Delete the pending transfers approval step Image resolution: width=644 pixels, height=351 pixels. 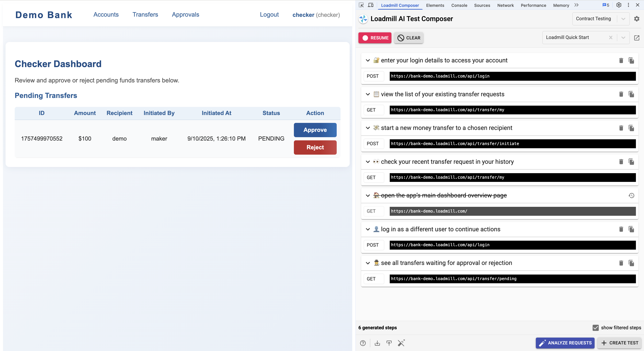pos(621,263)
